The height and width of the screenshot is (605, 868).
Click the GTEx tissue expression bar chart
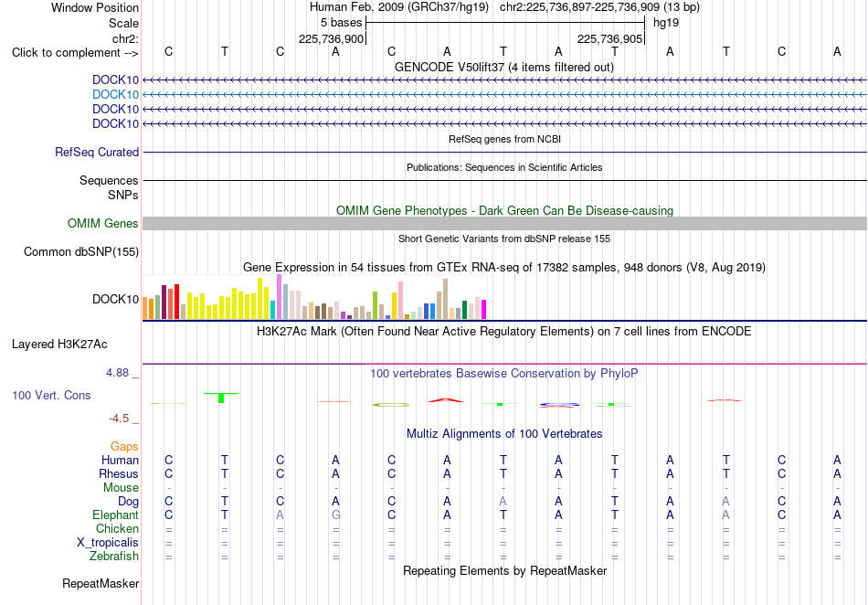tap(314, 297)
